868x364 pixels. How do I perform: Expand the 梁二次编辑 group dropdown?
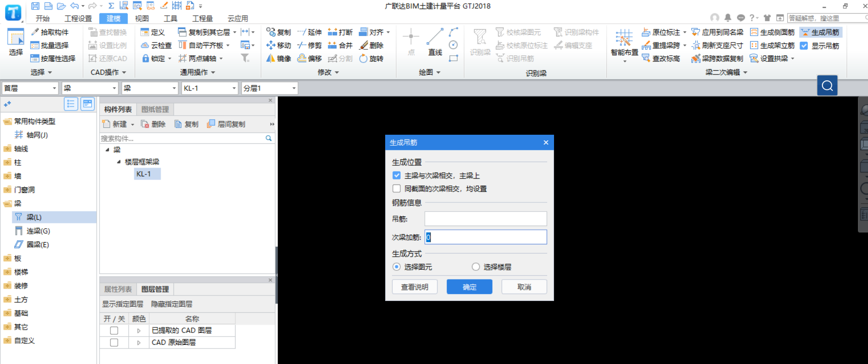pos(745,73)
